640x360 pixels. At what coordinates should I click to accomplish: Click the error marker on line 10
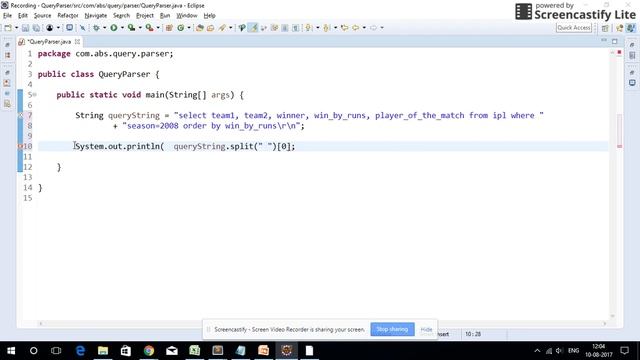[20, 146]
